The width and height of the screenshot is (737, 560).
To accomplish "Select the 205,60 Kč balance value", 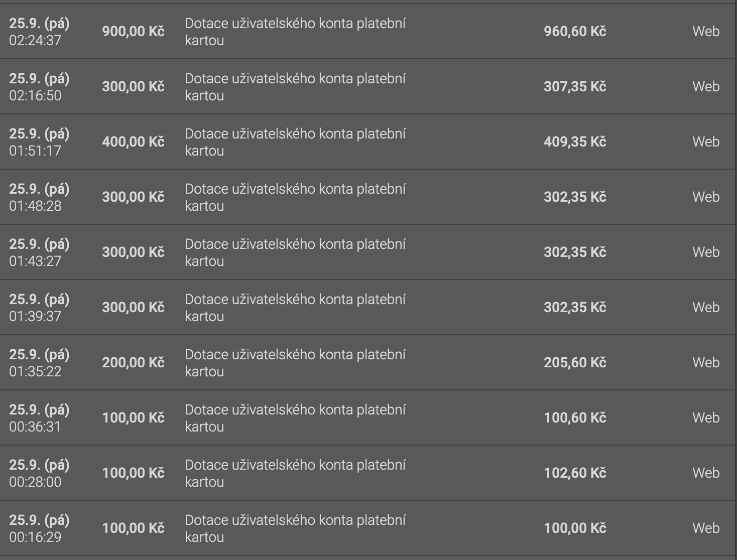I will [x=575, y=363].
